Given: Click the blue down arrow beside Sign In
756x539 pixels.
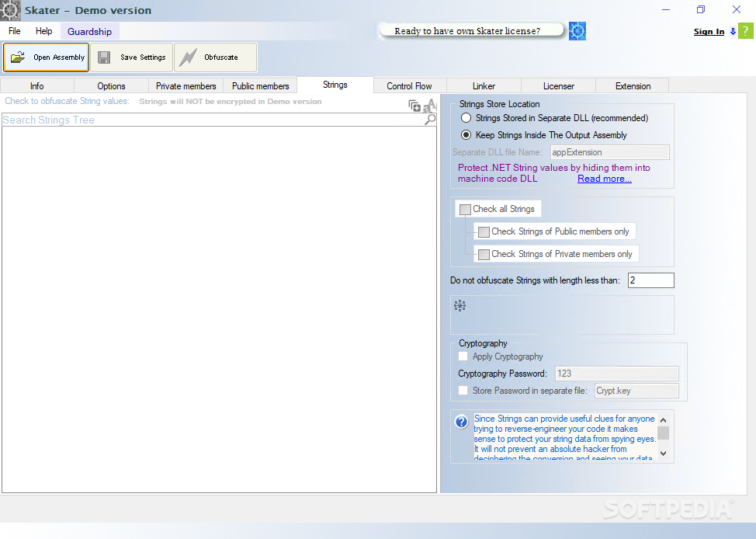Looking at the screenshot, I should [733, 31].
